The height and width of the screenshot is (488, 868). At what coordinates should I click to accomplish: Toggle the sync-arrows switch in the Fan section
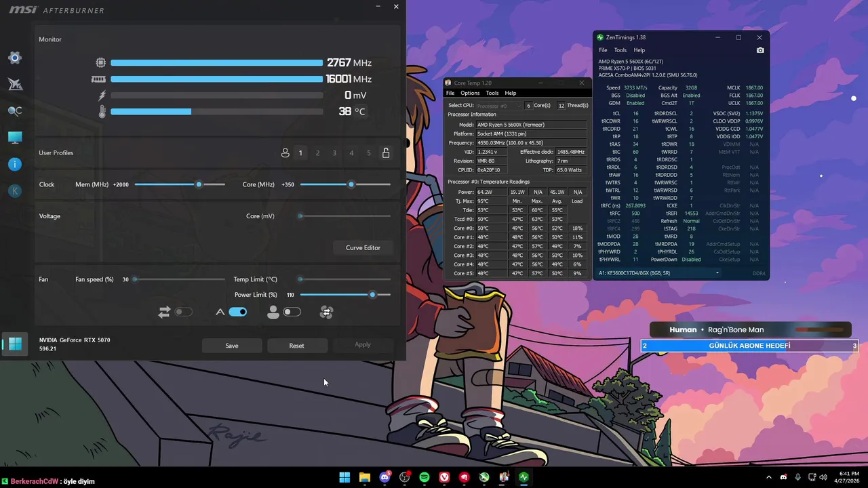point(184,312)
